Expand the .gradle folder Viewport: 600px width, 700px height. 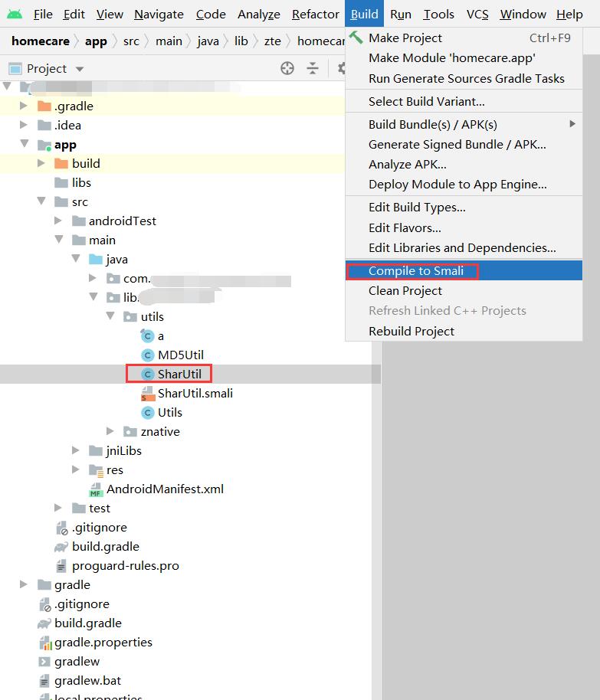[25, 106]
